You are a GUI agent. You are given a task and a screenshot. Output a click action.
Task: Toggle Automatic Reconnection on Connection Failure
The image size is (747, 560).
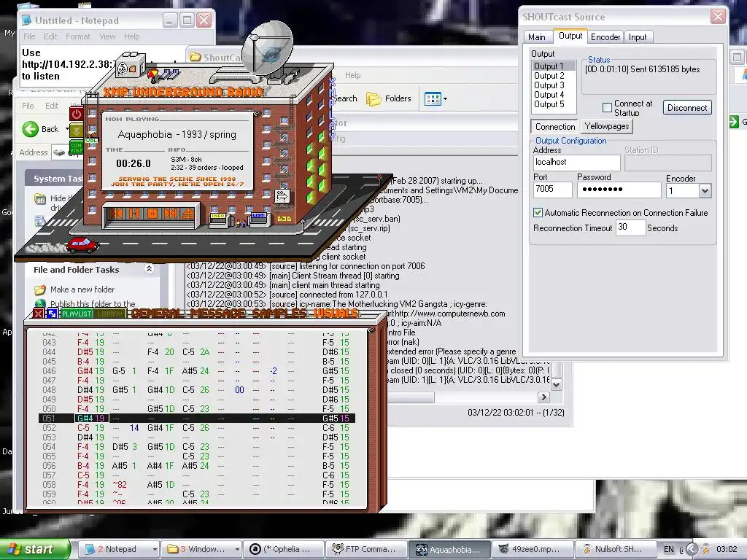(538, 212)
